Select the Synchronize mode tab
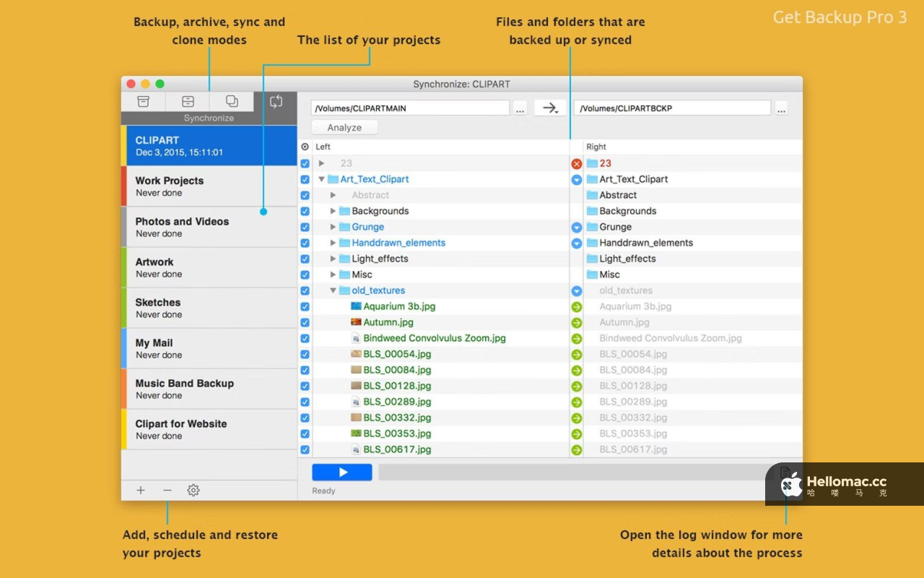 pos(276,102)
